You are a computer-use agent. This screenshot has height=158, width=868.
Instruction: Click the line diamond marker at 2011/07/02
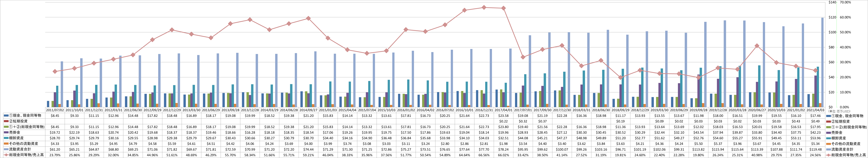coord(55,71)
